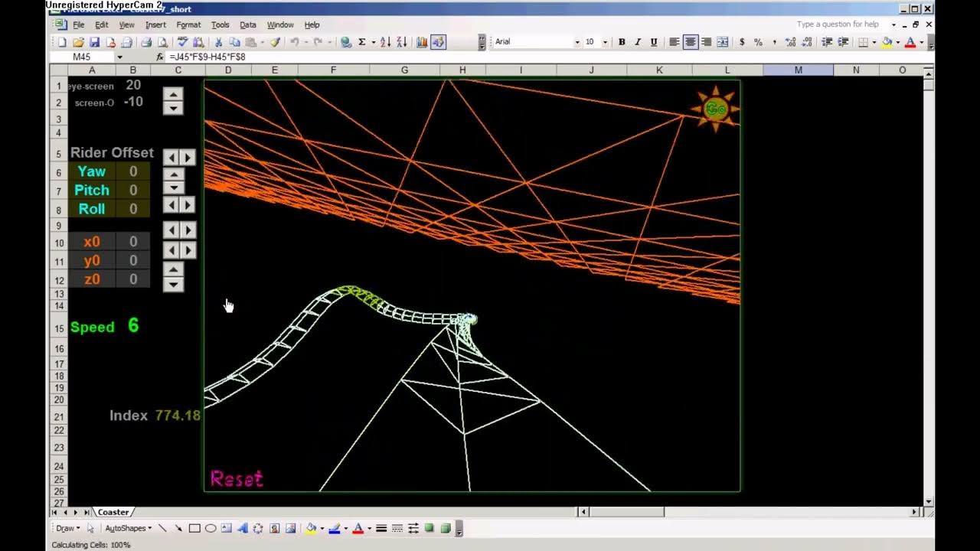Screen dimensions: 980x551
Task: Click the Copy icon
Action: (x=235, y=42)
